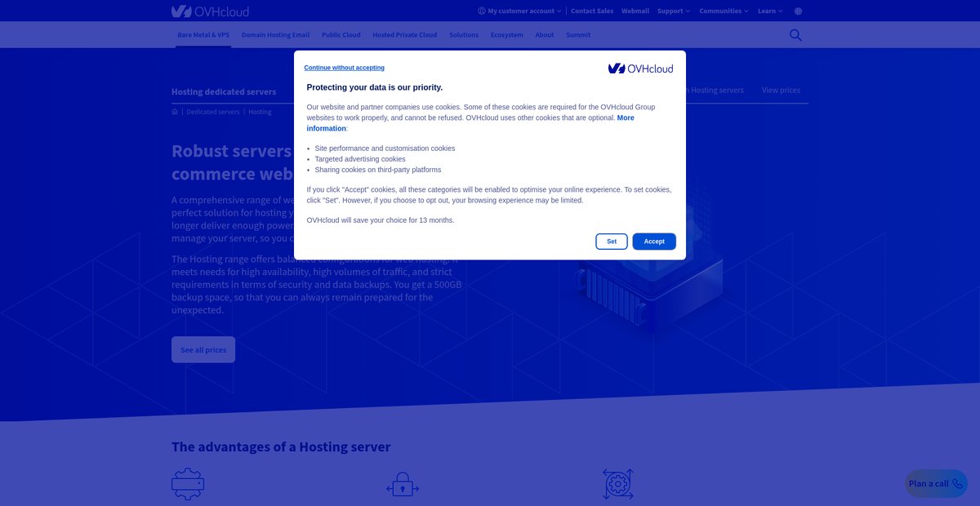980x506 pixels.
Task: Click View prices tab link
Action: coord(781,90)
